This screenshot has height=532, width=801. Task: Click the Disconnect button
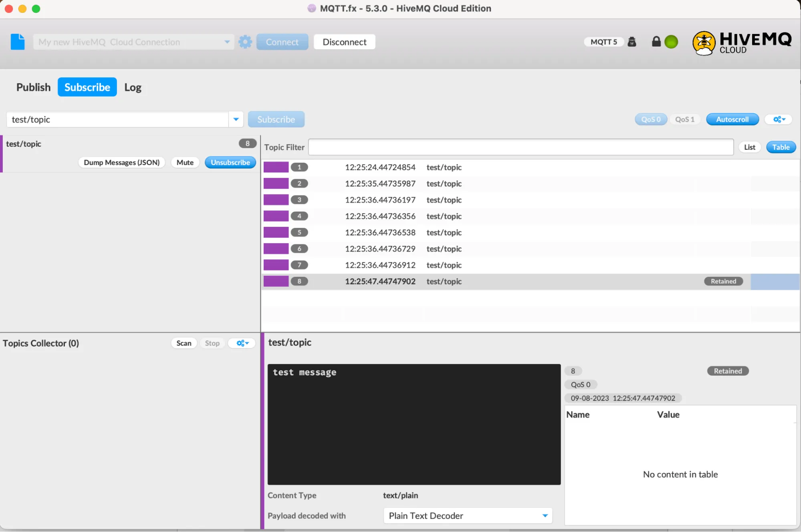344,42
